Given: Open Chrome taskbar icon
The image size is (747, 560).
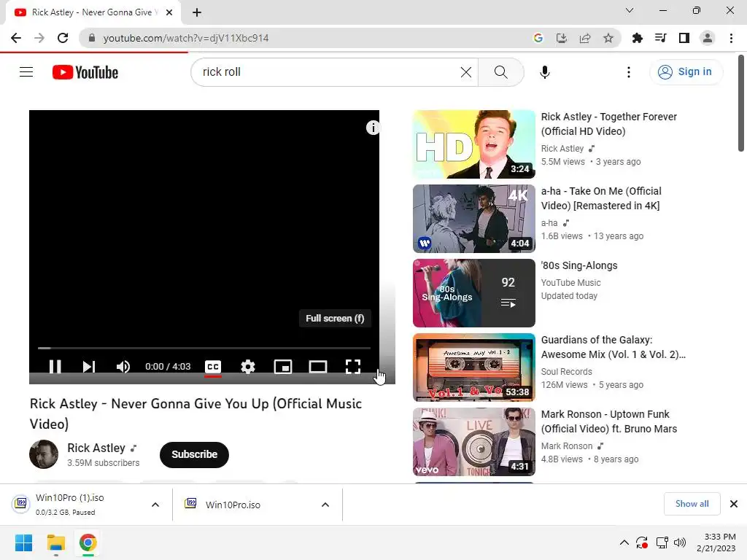Looking at the screenshot, I should [88, 542].
